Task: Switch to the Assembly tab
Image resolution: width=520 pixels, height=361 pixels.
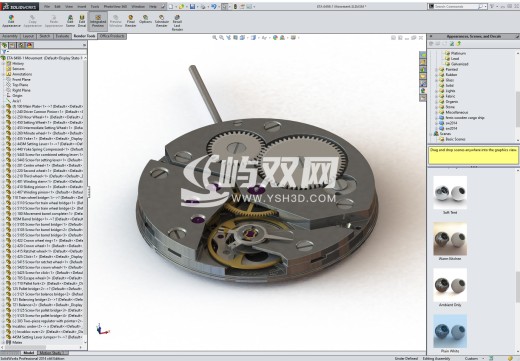Action: [x=10, y=36]
